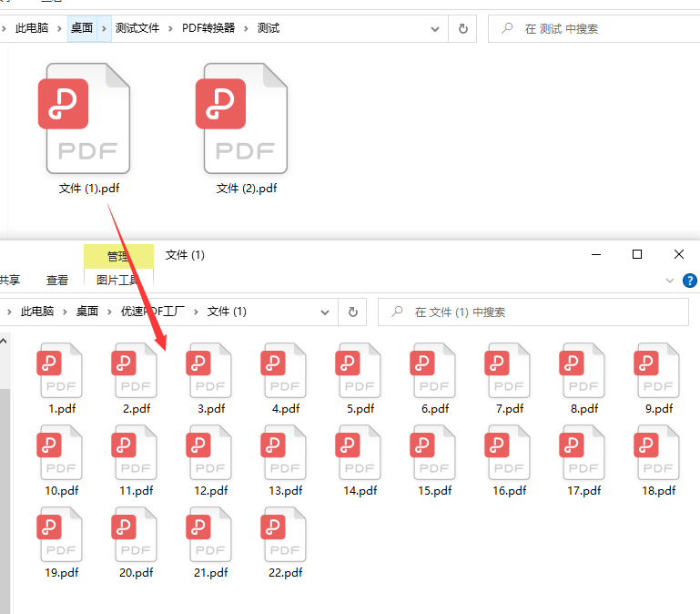Go to 桌面 in 测试 window breadcrumb
This screenshot has height=614, width=700.
(82, 28)
